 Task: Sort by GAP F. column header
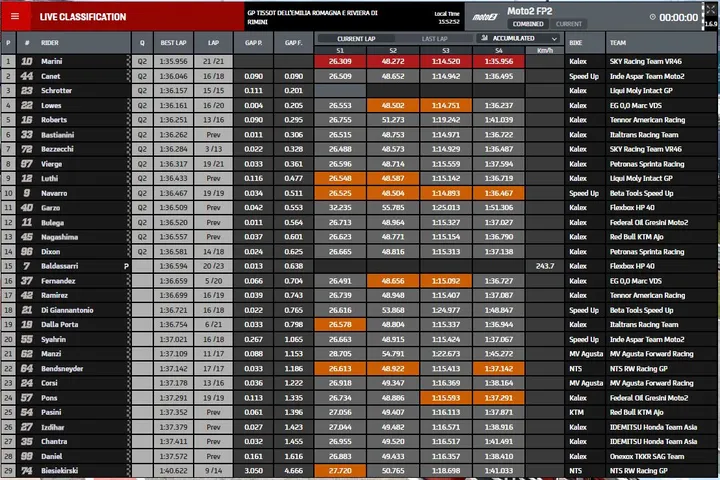(x=293, y=43)
